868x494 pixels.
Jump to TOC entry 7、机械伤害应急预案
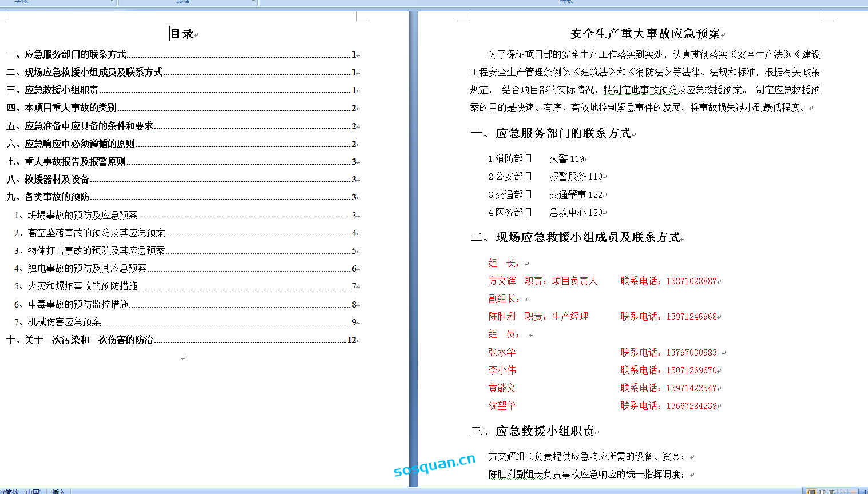point(64,322)
